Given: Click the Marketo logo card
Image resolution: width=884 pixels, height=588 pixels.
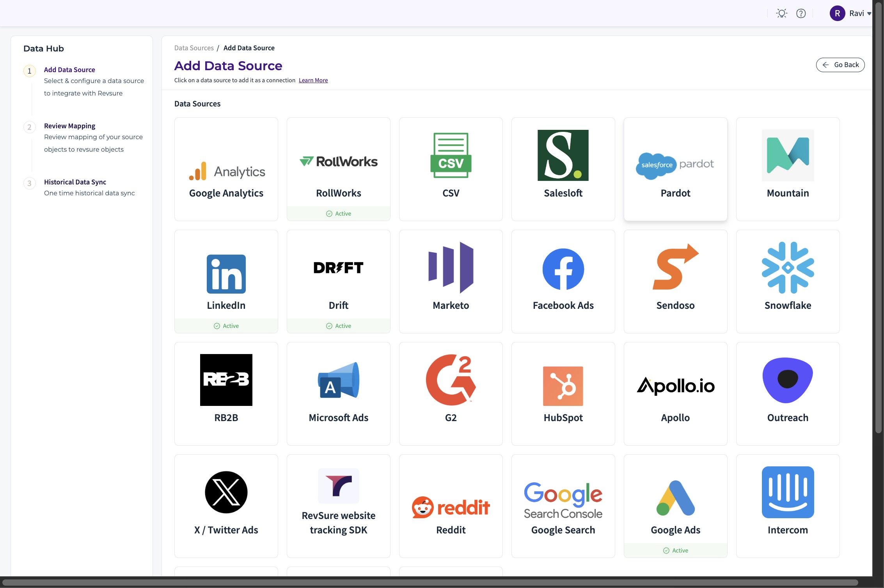Looking at the screenshot, I should [x=451, y=267].
